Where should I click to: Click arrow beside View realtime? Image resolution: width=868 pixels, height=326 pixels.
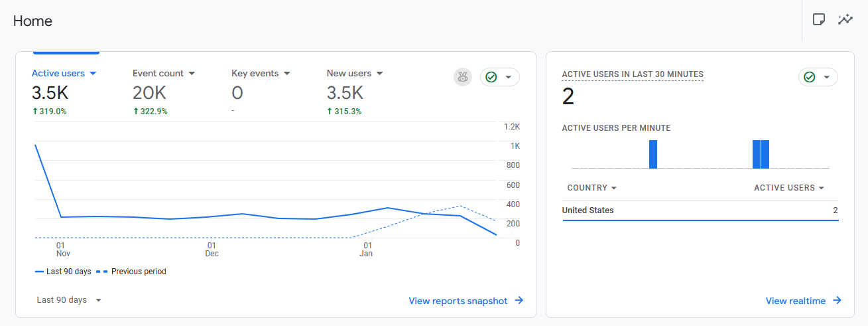tap(837, 301)
